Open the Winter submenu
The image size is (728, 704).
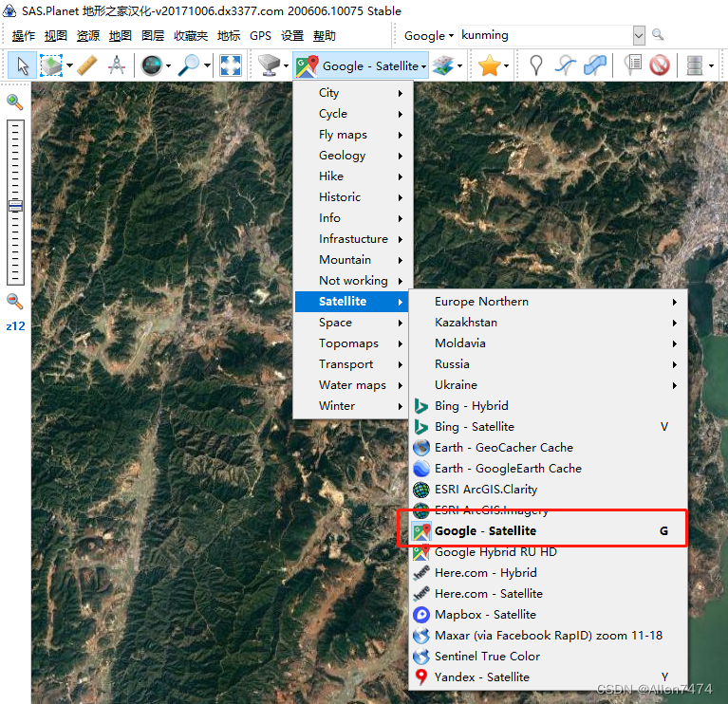[x=351, y=406]
